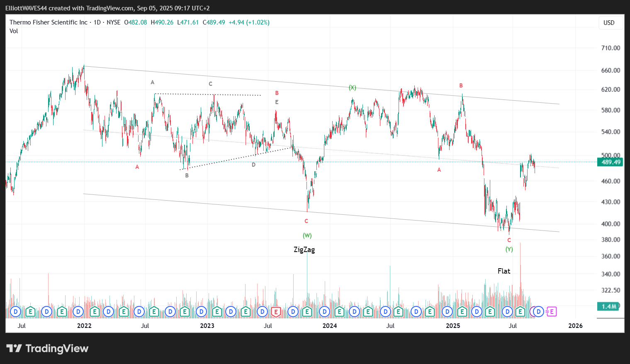Click the TradingView logo
The image size is (630, 364).
(47, 349)
